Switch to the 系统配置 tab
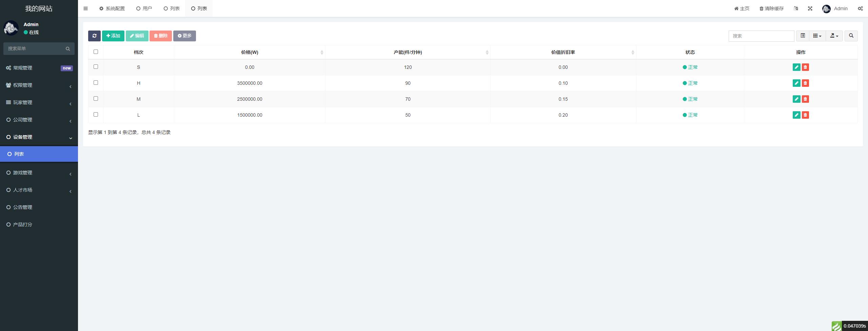This screenshot has width=868, height=331. 112,8
